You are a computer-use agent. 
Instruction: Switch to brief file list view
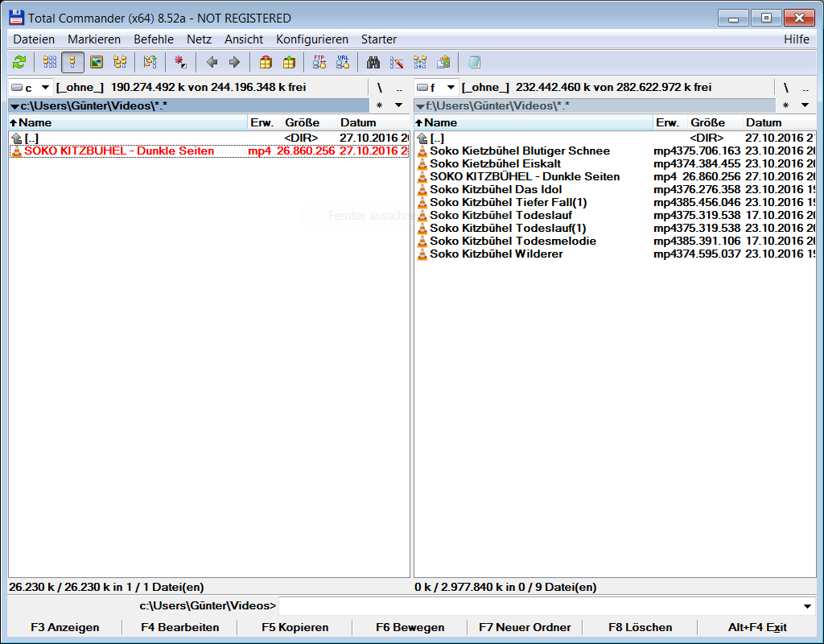click(x=50, y=62)
